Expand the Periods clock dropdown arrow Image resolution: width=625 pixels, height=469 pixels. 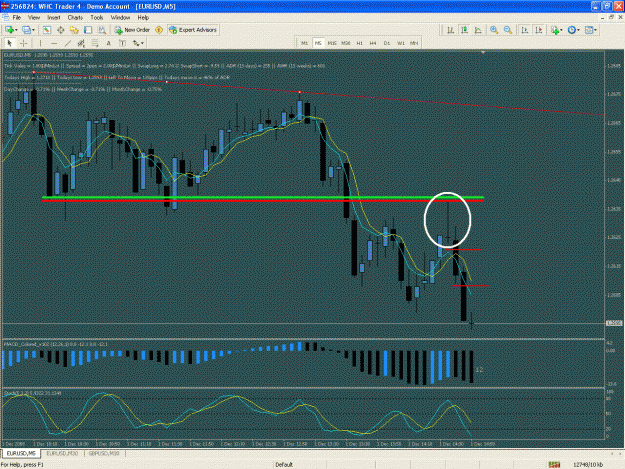point(578,30)
